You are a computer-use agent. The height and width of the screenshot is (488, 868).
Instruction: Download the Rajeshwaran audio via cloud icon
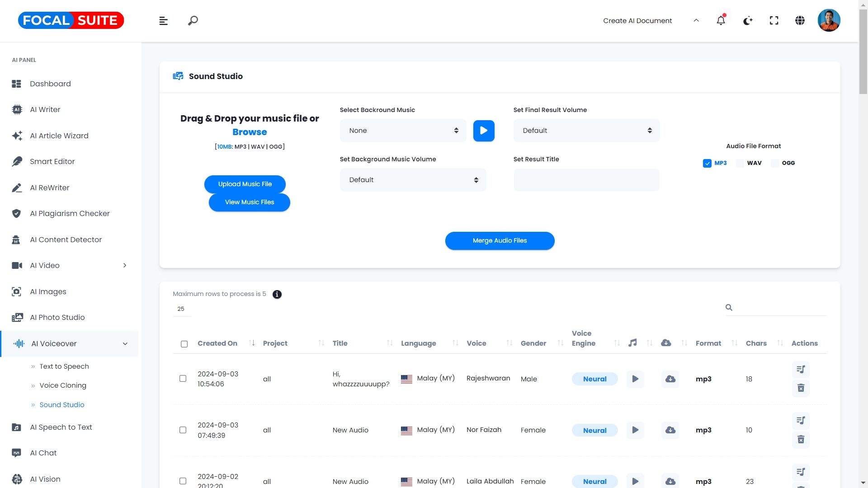pos(670,379)
